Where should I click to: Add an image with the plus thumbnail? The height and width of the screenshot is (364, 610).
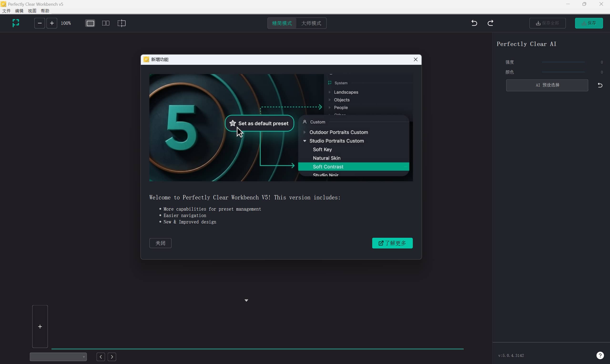(40, 326)
